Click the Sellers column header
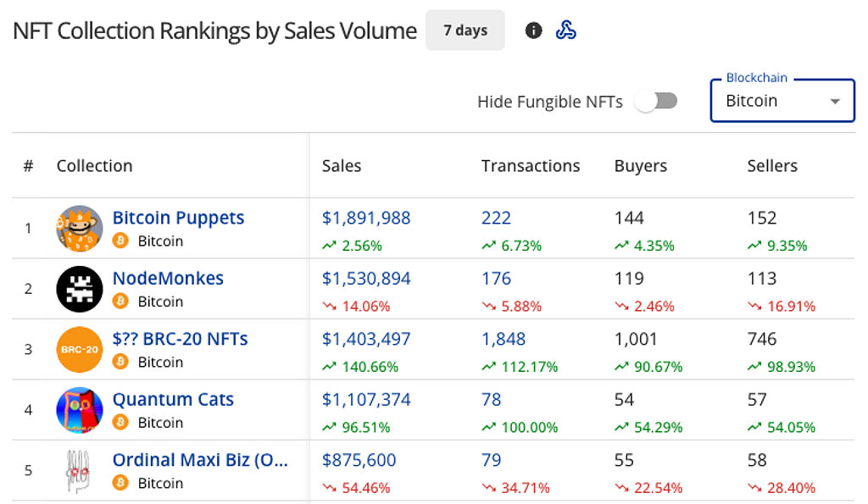 click(772, 166)
